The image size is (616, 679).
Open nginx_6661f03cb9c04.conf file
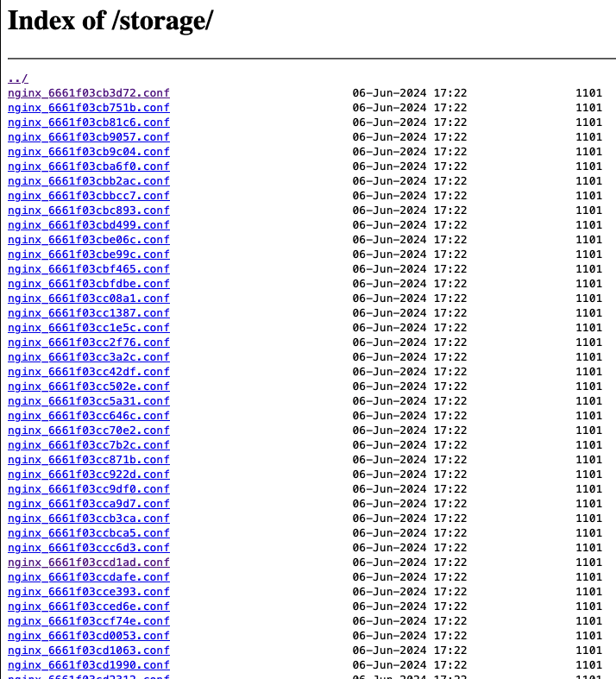tap(89, 152)
